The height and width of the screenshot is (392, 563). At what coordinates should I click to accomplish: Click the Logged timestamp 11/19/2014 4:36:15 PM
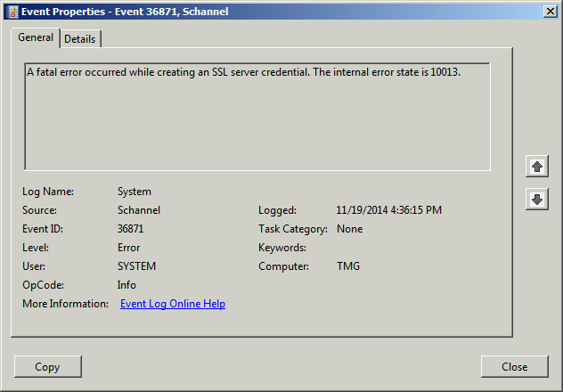(x=388, y=210)
